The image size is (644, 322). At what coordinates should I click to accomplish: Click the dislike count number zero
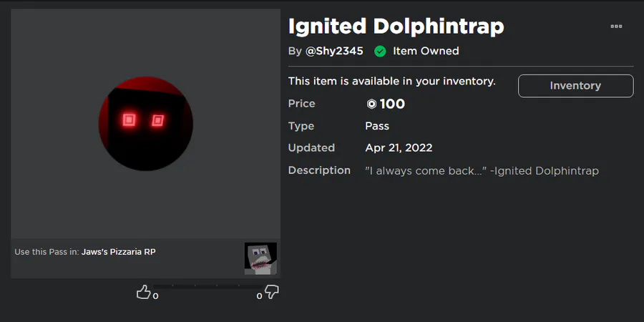pos(259,296)
